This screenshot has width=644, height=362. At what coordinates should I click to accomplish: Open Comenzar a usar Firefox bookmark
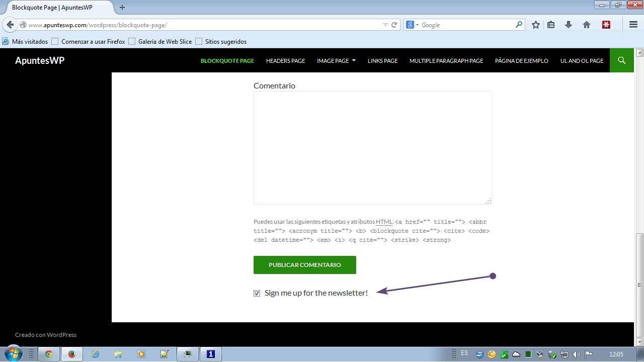(89, 42)
